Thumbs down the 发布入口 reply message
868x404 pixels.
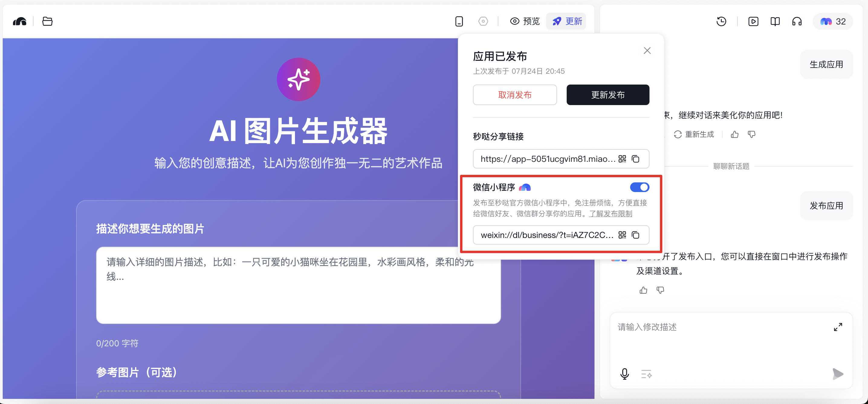click(x=660, y=290)
